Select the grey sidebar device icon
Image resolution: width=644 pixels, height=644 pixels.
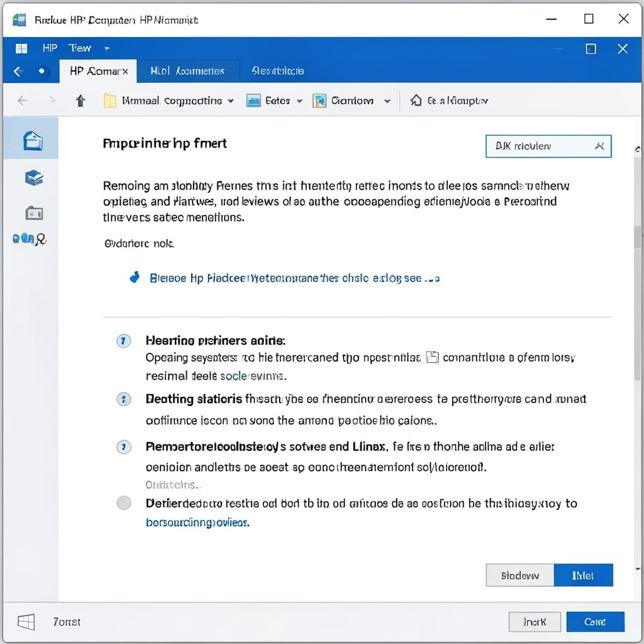click(x=34, y=213)
